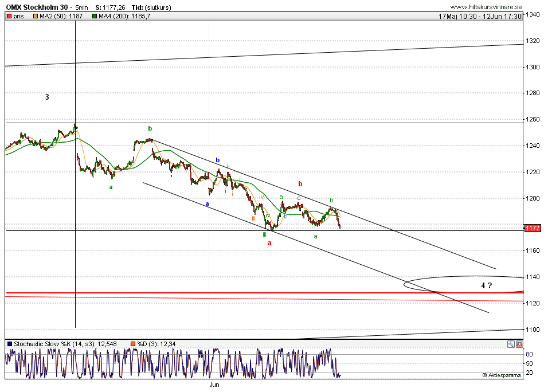
Task: Click the 17Maj 10:30 - 12Jun 17:30 date range
Action: 480,17
